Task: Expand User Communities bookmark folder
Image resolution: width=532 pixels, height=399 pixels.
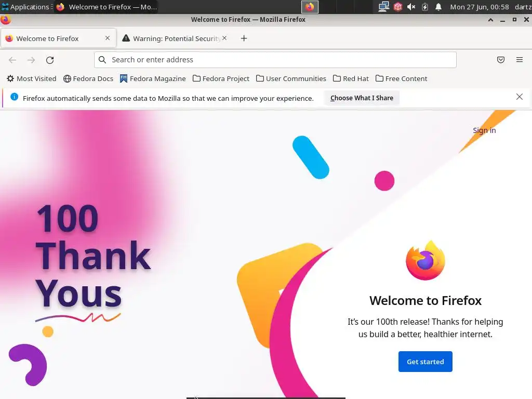Action: pos(291,79)
